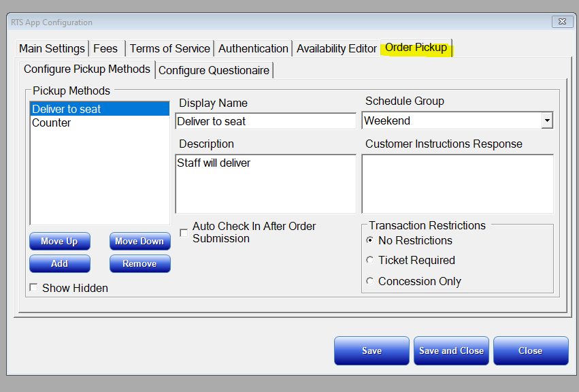Switch to the Fees tab

[105, 48]
